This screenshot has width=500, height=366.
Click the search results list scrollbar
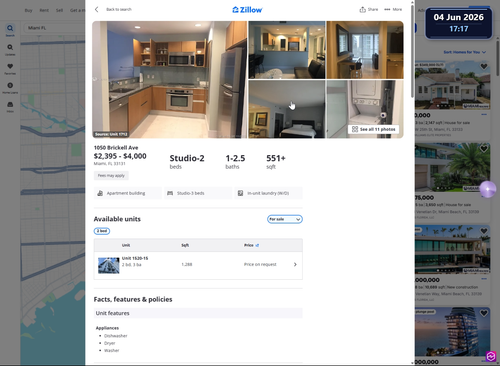coord(498,57)
